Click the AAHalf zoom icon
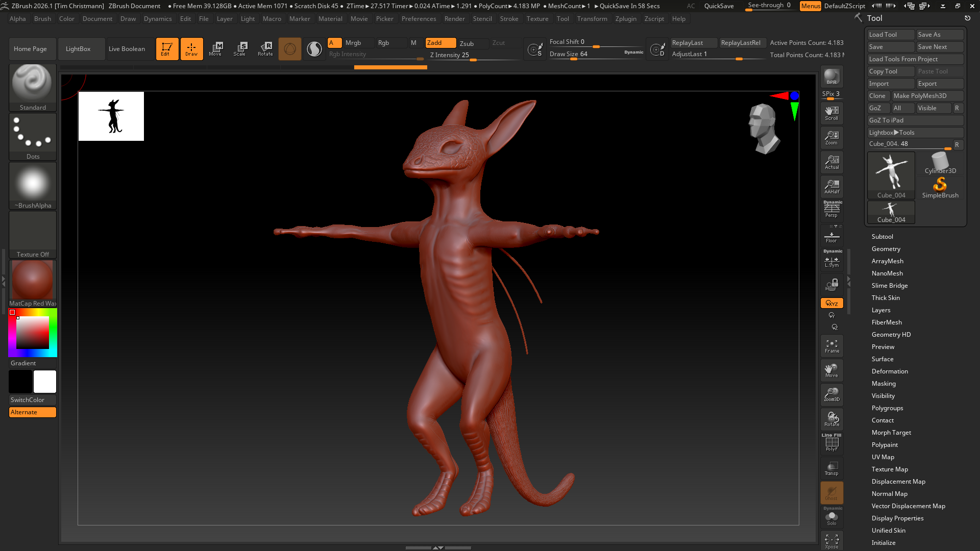Image resolution: width=980 pixels, height=551 pixels. [831, 187]
